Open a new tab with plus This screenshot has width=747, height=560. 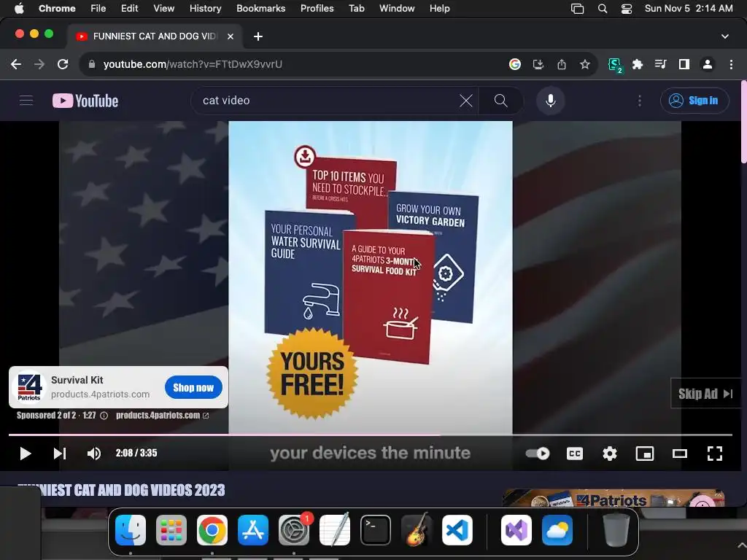(x=258, y=36)
